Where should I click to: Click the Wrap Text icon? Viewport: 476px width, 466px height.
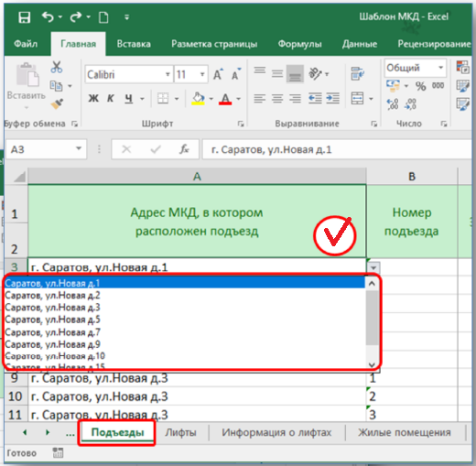(357, 73)
